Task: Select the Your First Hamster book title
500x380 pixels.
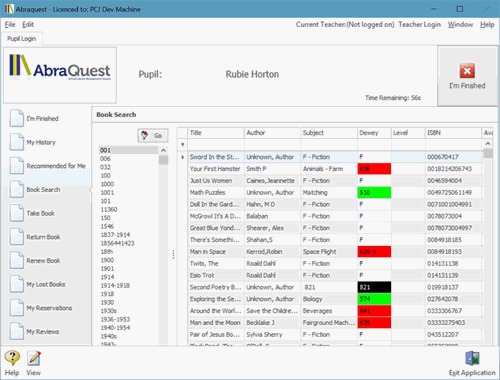Action: click(x=215, y=169)
